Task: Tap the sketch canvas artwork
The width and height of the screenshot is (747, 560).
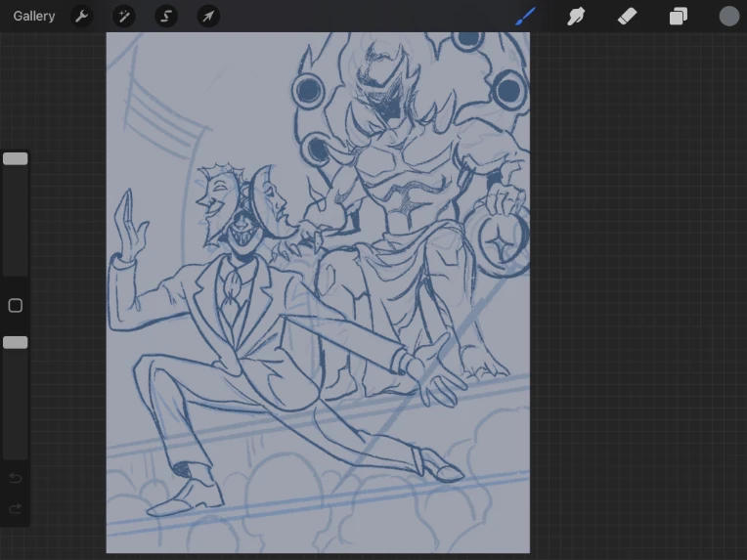Action: (x=318, y=292)
